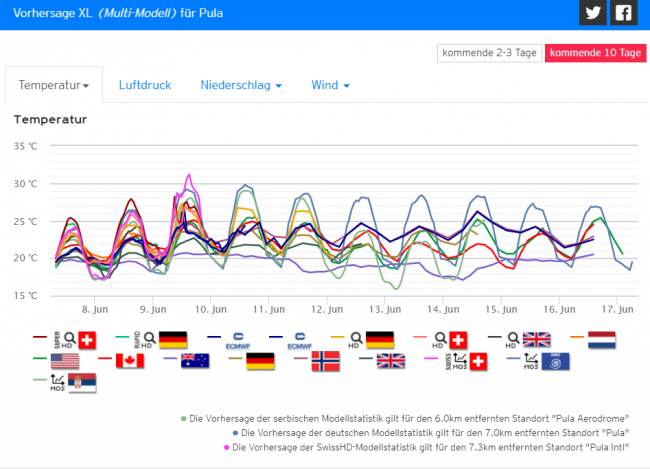This screenshot has height=469, width=650.
Task: Expand the Wind dropdown arrow
Action: coord(347,86)
